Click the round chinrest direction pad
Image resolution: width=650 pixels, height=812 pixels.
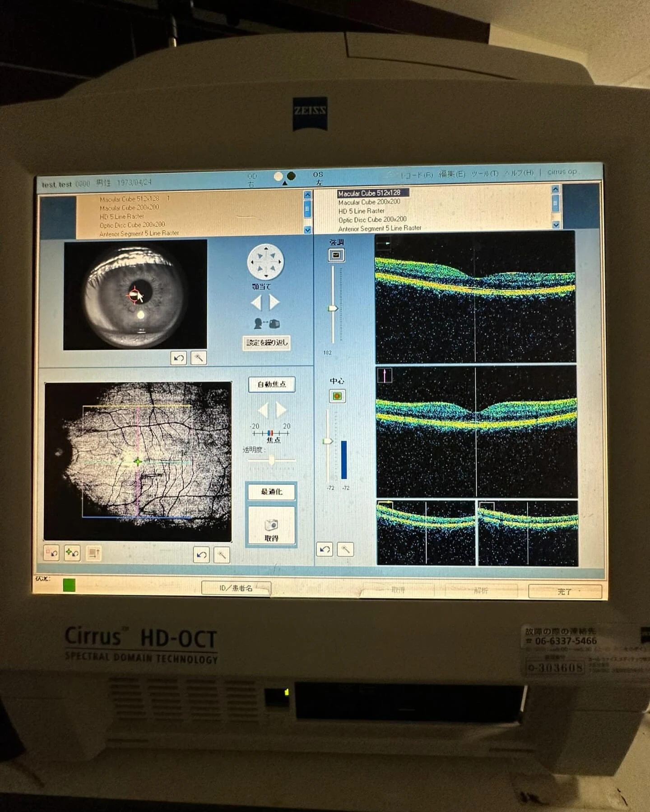pyautogui.click(x=266, y=262)
